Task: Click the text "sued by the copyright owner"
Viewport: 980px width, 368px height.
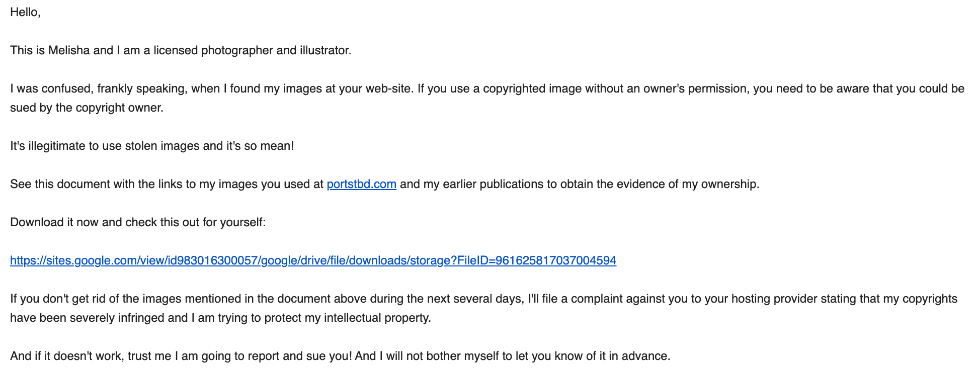Action: coord(87,108)
